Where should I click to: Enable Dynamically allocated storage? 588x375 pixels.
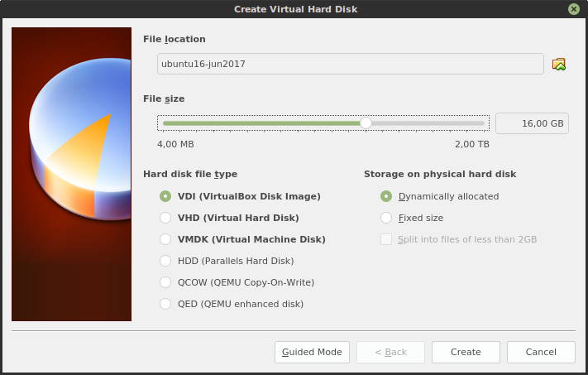(x=386, y=196)
